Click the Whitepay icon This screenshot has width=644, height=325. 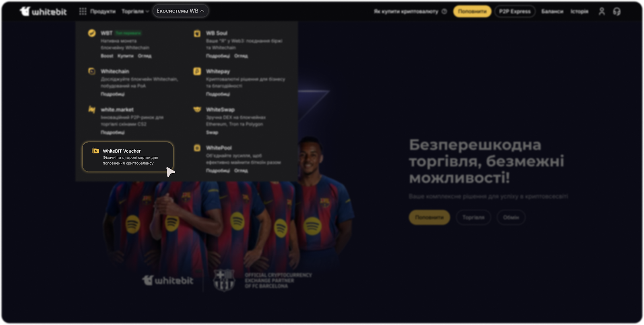(197, 71)
